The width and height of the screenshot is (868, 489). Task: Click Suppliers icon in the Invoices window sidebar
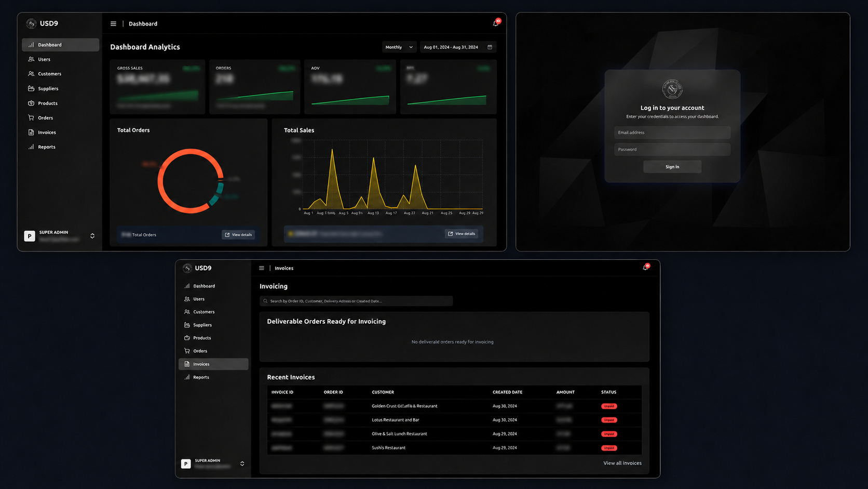(187, 325)
